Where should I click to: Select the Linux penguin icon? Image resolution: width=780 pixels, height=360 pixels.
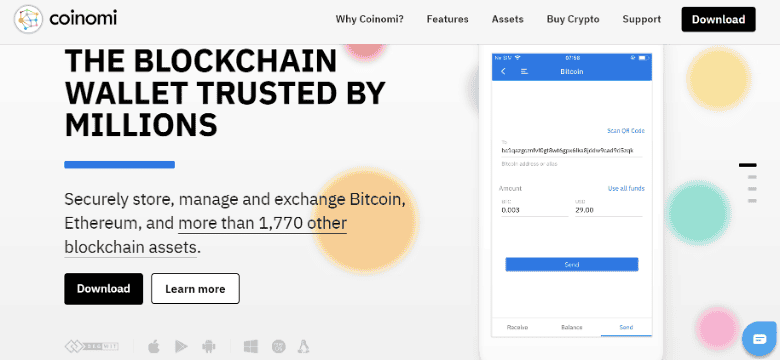click(x=303, y=346)
